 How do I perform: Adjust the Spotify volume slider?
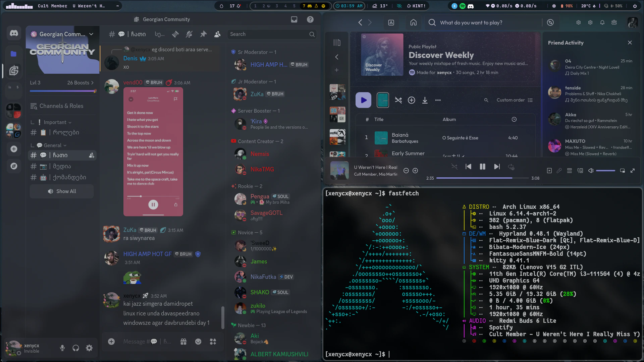[605, 171]
